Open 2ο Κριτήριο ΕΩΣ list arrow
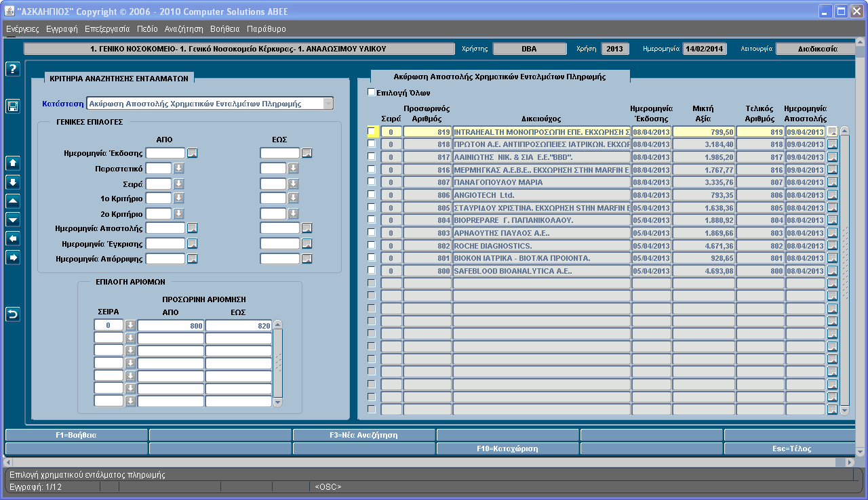The image size is (868, 500). click(293, 213)
